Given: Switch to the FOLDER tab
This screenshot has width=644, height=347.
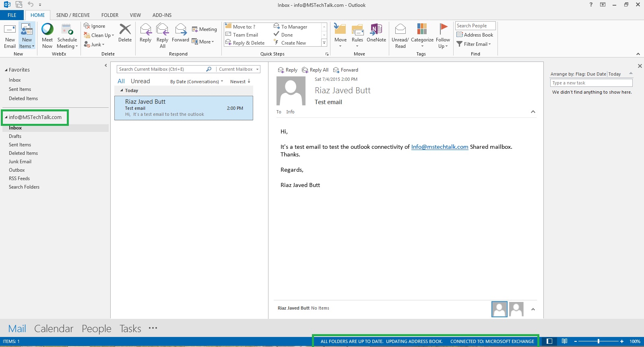Looking at the screenshot, I should coord(110,15).
